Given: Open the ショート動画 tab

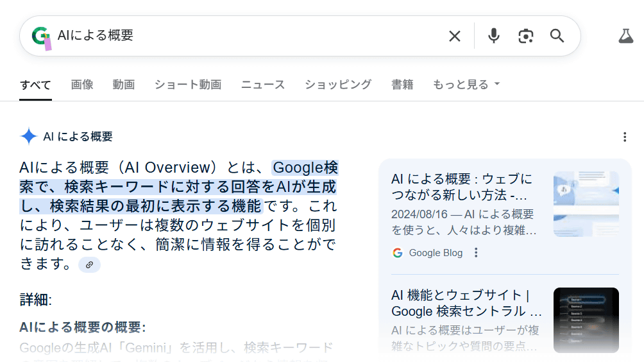Looking at the screenshot, I should coord(188,85).
